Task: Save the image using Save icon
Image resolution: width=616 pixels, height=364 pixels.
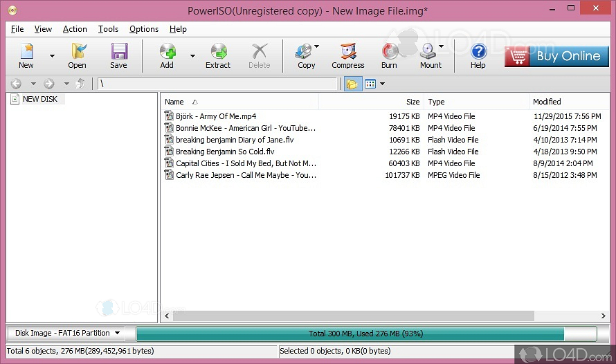Action: 118,55
